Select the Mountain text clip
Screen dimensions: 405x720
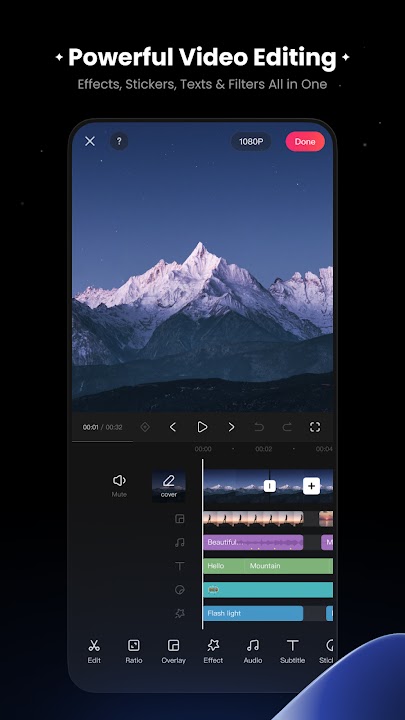(x=289, y=566)
